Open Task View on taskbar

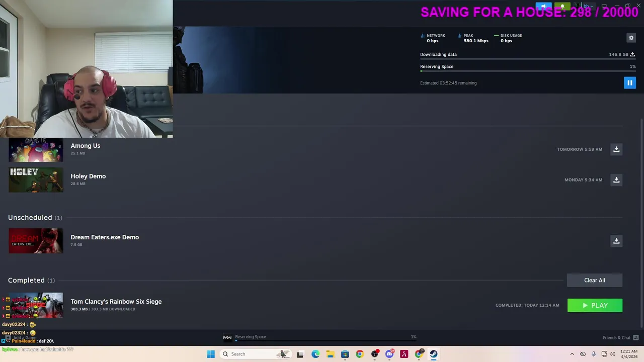300,354
